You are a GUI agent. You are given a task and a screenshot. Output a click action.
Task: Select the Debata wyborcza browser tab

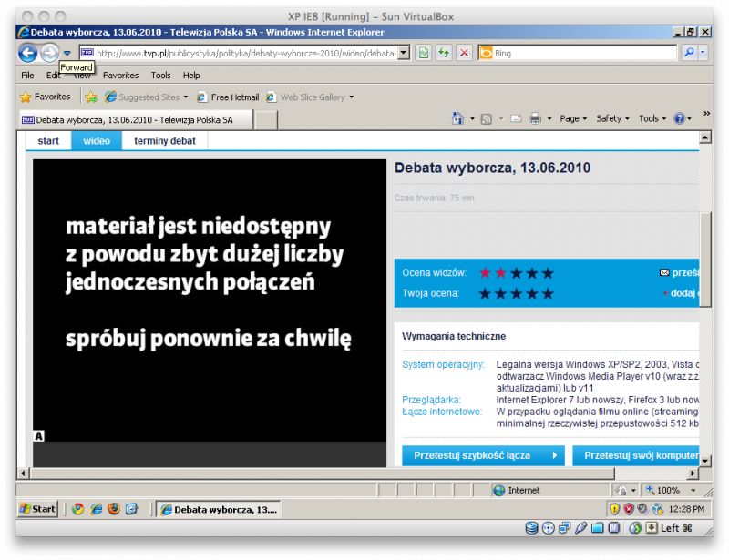136,120
